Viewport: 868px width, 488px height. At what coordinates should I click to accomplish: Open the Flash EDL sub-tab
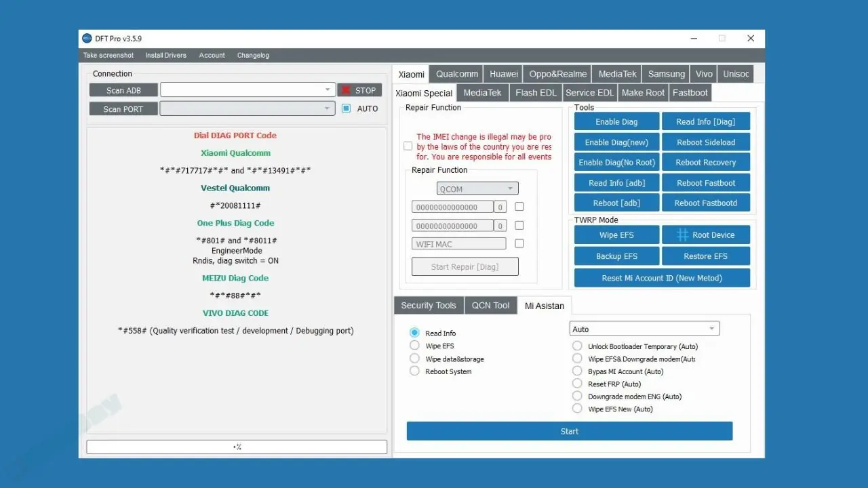[536, 93]
